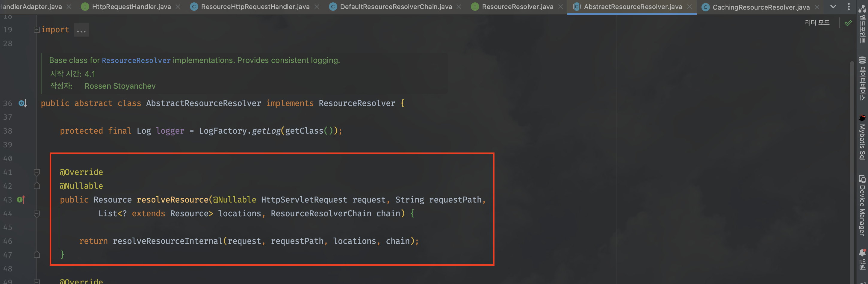Click the 'Rossen Stoyanchev' author text
868x284 pixels.
[120, 86]
